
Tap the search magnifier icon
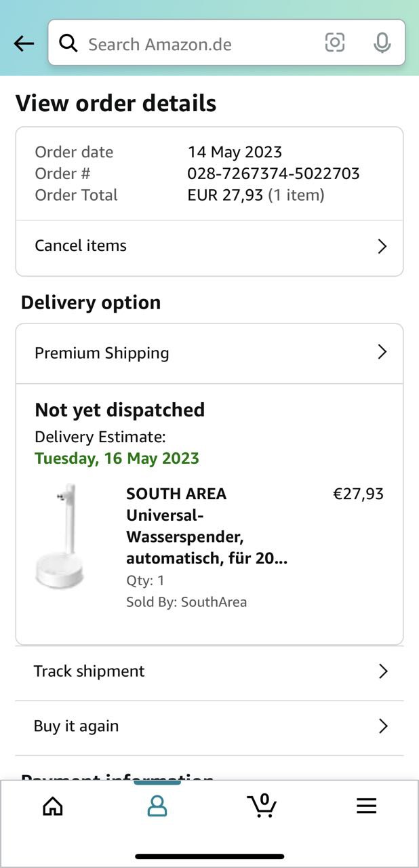pyautogui.click(x=68, y=43)
